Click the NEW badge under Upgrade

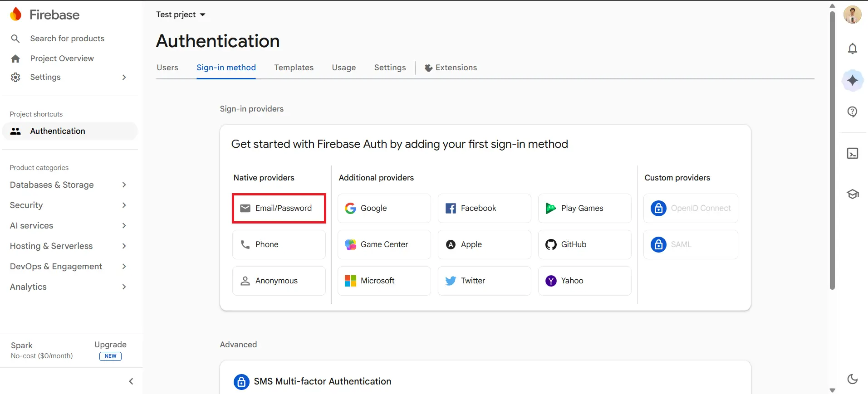[110, 356]
